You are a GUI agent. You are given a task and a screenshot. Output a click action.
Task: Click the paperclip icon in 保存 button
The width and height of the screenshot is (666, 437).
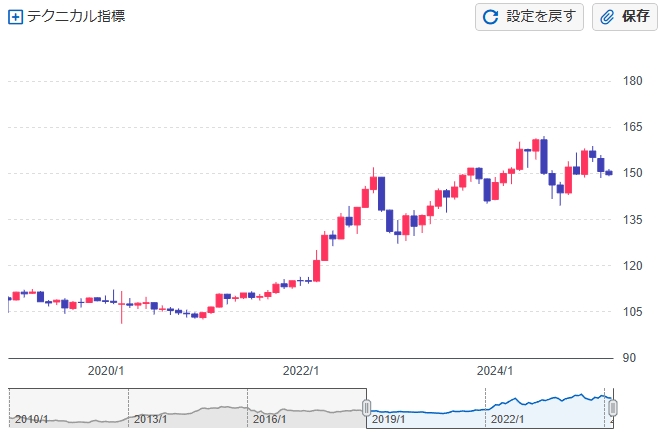pyautogui.click(x=607, y=17)
